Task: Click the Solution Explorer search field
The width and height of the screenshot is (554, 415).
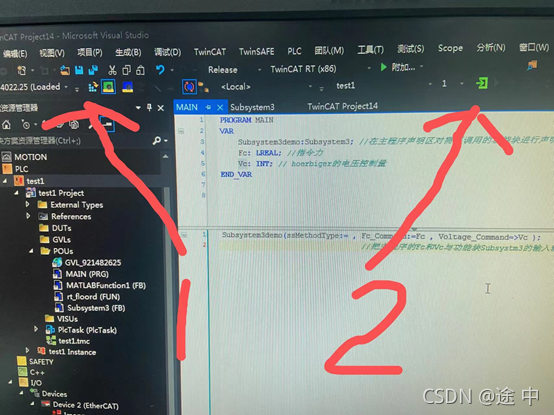Action: pyautogui.click(x=75, y=141)
